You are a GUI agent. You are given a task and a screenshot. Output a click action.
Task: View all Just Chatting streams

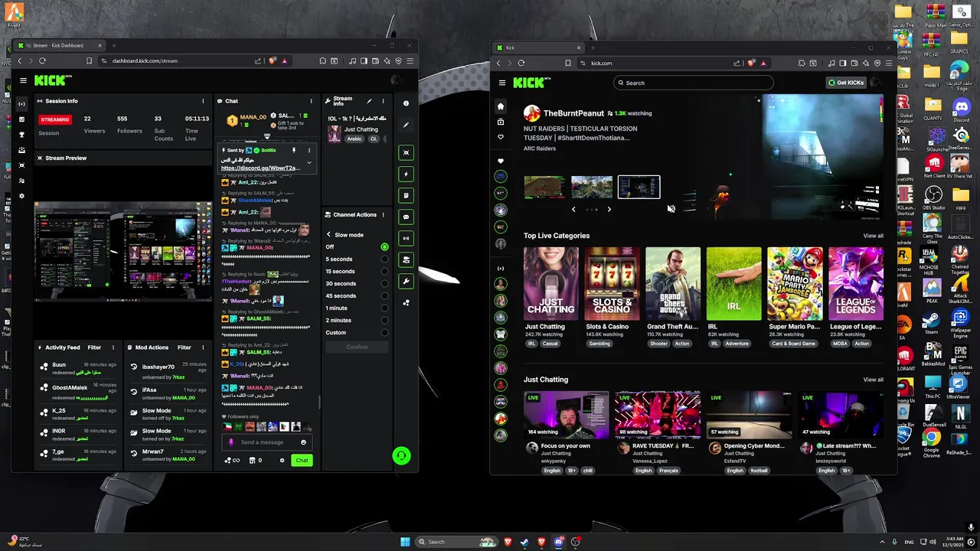click(x=873, y=380)
